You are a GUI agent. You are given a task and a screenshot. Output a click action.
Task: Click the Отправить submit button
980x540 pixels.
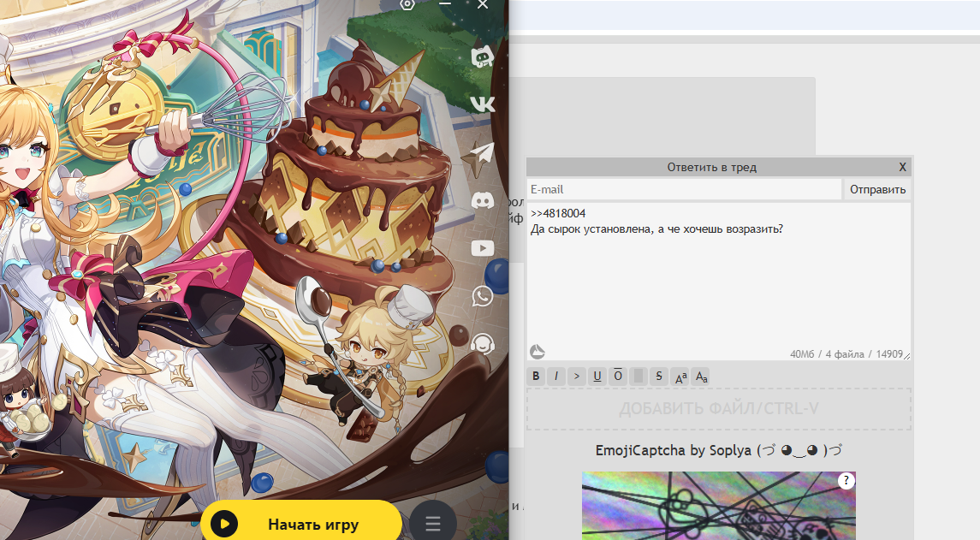pyautogui.click(x=877, y=189)
